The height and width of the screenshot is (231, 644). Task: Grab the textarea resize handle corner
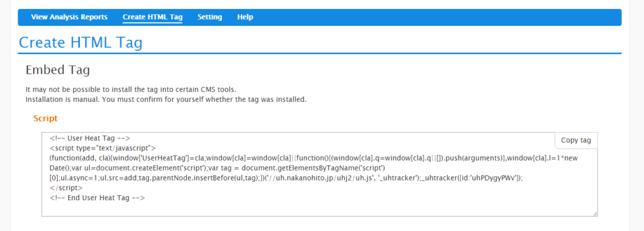click(595, 213)
